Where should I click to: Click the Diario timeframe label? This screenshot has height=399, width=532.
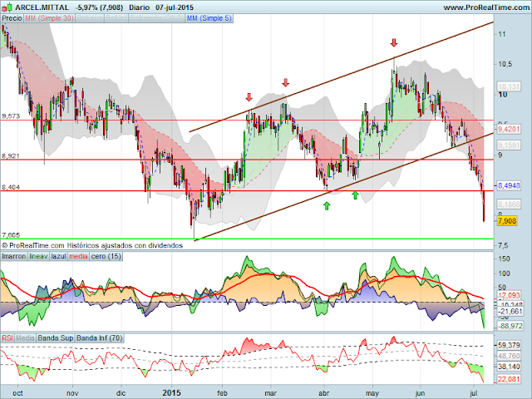(139, 7)
